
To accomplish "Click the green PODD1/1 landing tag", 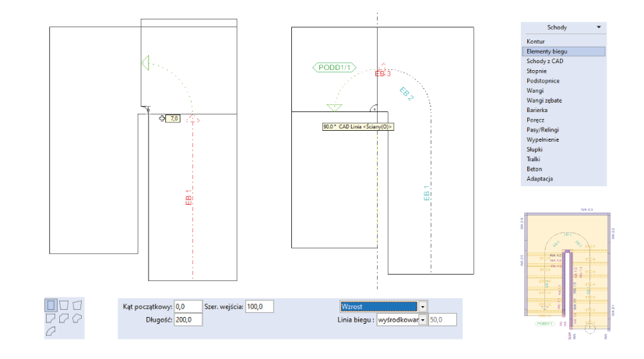I will (x=333, y=68).
